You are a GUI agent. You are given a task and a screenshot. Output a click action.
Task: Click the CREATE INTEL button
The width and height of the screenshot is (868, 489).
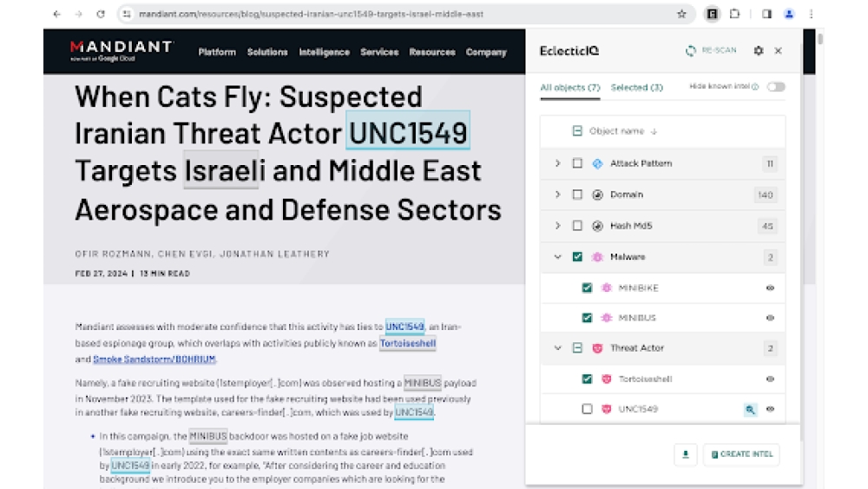point(741,454)
